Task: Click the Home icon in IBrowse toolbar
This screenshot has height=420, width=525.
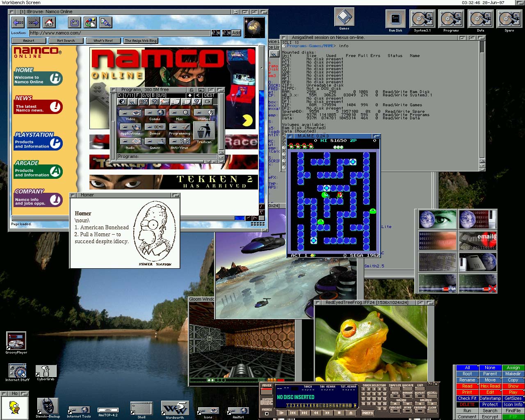Action: pyautogui.click(x=49, y=23)
